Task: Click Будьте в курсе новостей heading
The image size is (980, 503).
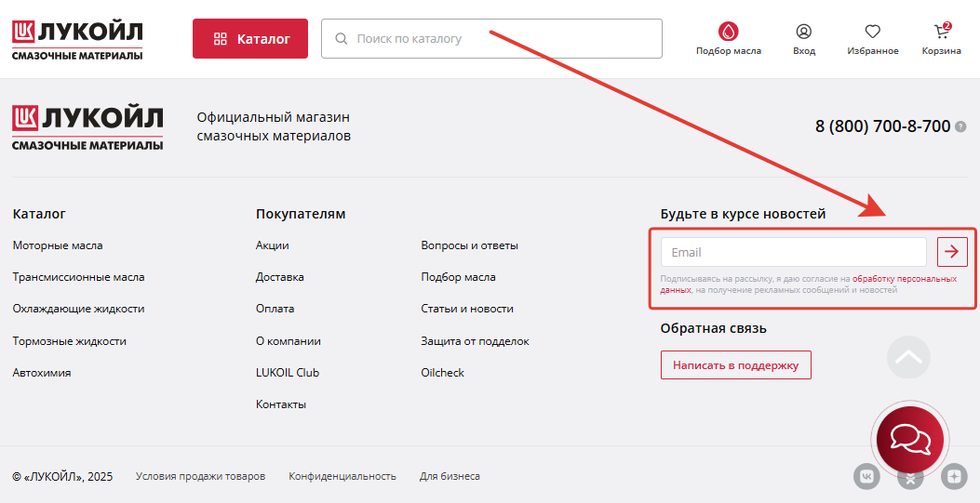Action: click(743, 214)
